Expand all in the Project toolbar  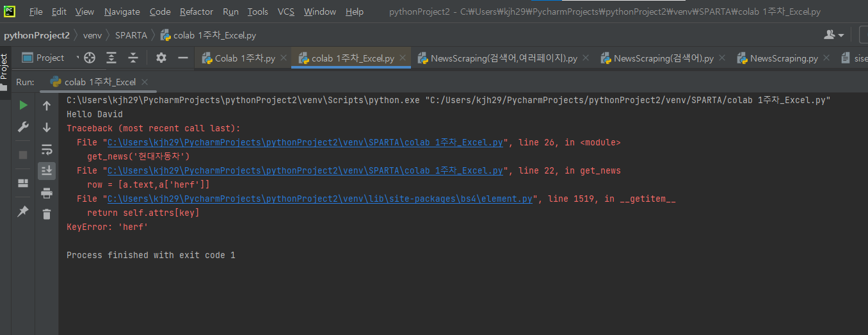click(111, 58)
